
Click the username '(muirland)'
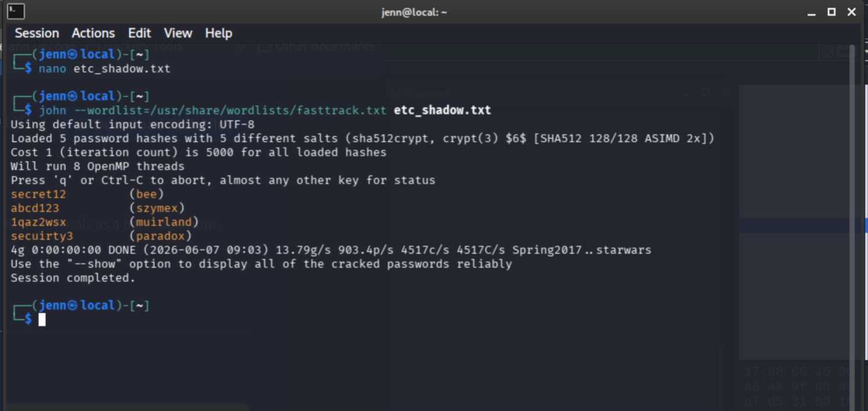pos(164,222)
